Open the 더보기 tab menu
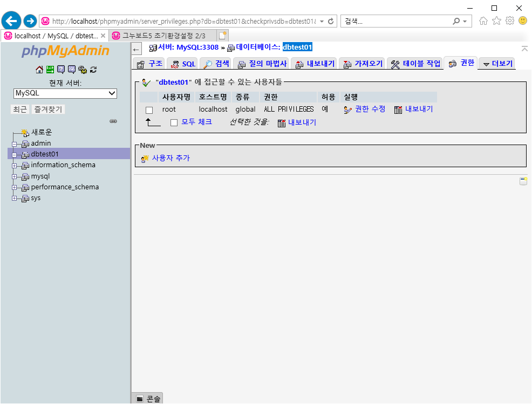532x404 pixels. pyautogui.click(x=497, y=64)
